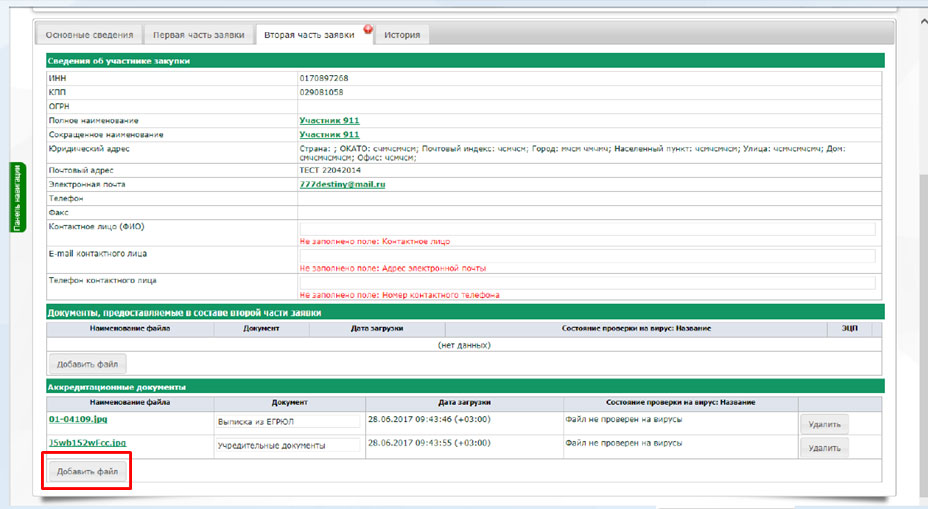The height and width of the screenshot is (509, 928).
Task: Click the 777destiny@mail.ru email link
Action: coord(342,185)
